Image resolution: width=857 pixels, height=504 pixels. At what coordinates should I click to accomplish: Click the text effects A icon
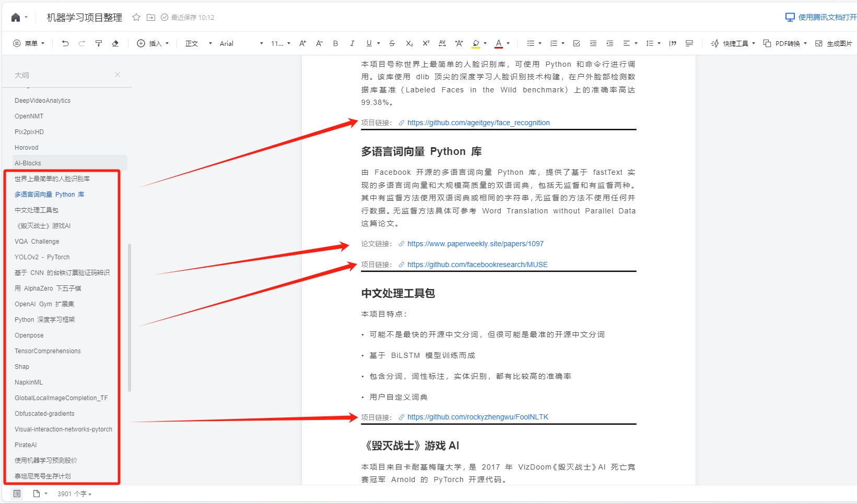click(x=459, y=43)
